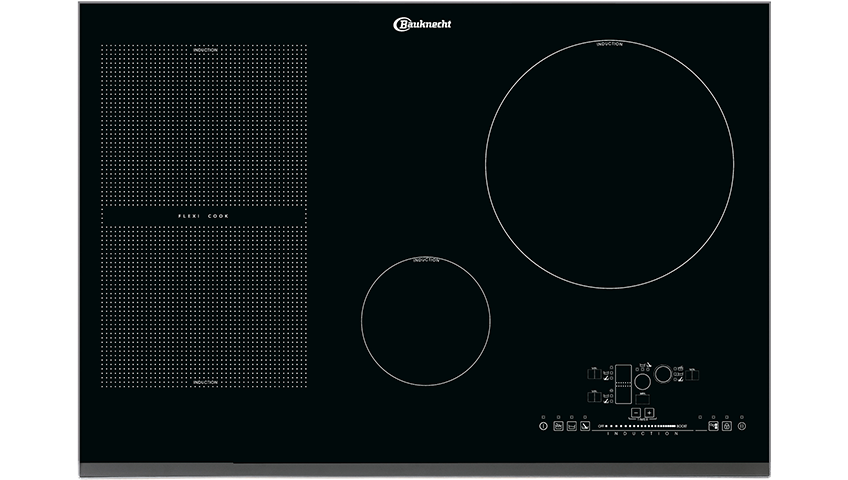Click inside the small circular induction zone
The image size is (848, 480).
click(x=426, y=321)
